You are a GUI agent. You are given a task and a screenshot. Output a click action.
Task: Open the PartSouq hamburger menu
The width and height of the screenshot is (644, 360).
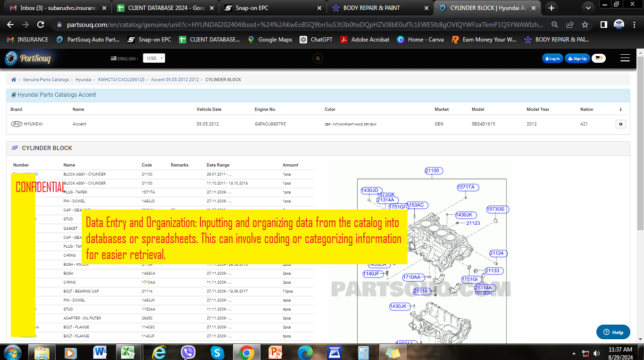[625, 58]
